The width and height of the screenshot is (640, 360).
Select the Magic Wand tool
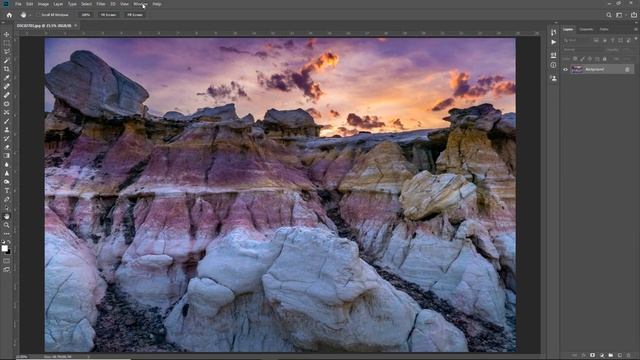tap(7, 60)
